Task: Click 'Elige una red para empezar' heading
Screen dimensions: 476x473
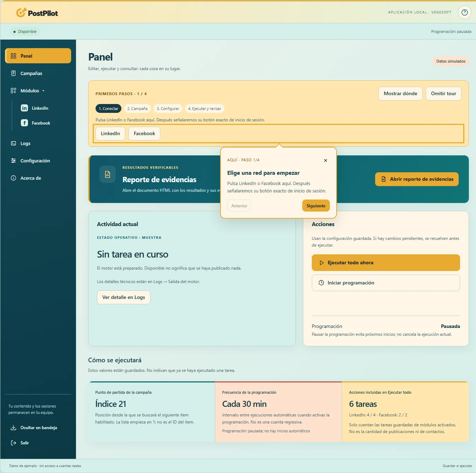Action: (263, 173)
